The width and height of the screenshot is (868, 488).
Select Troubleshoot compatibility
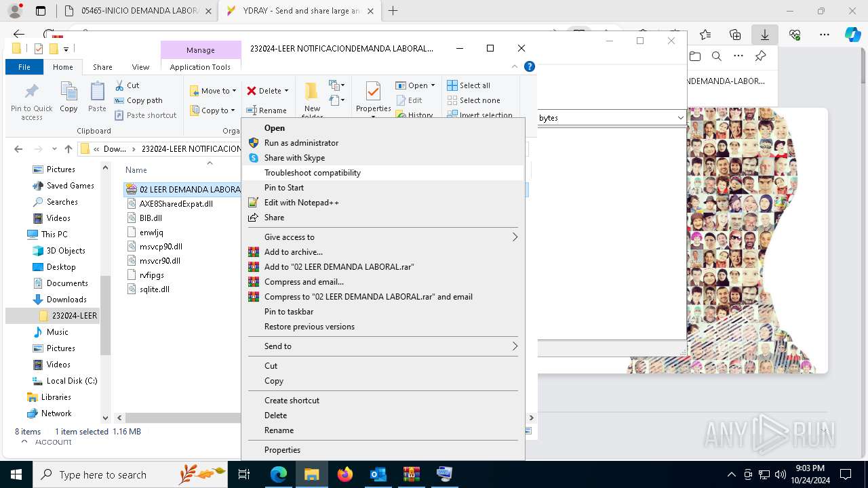(383, 173)
